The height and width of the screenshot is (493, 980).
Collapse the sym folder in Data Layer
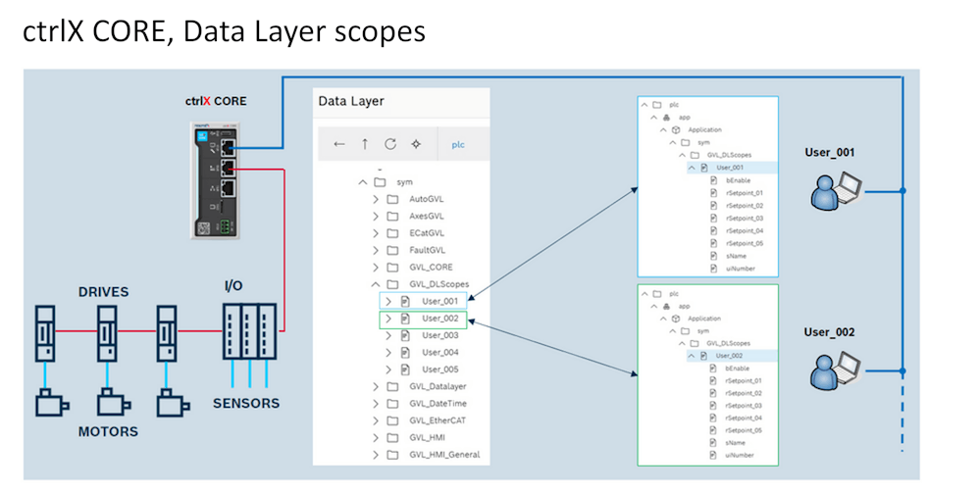tap(363, 182)
